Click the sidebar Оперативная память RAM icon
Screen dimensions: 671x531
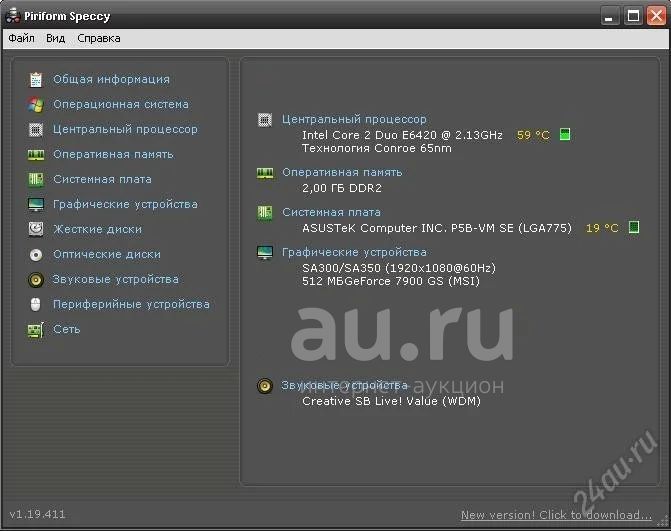click(36, 154)
